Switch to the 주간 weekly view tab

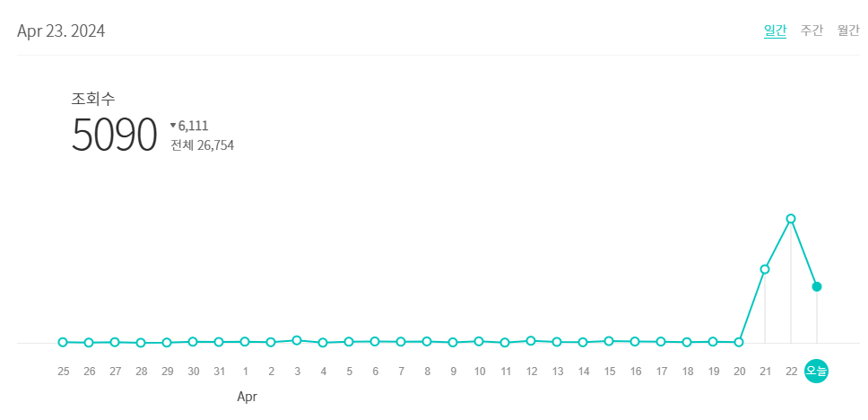coord(812,31)
